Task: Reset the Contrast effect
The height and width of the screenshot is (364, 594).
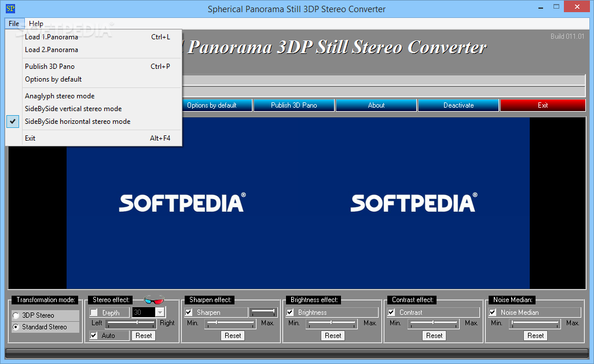Action: [x=434, y=336]
